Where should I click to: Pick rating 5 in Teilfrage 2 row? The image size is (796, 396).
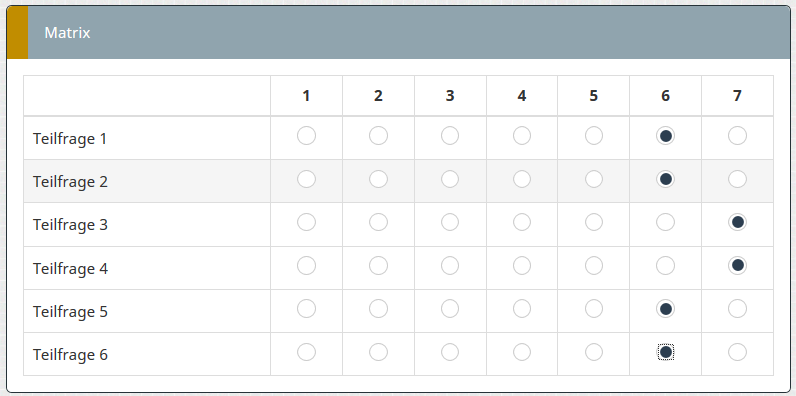pos(593,179)
